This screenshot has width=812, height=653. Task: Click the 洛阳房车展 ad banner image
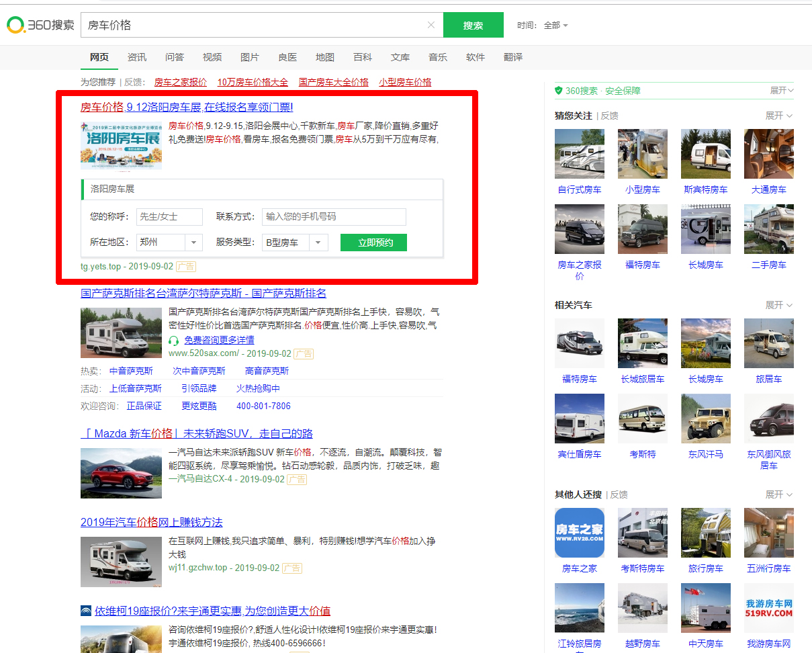[121, 146]
